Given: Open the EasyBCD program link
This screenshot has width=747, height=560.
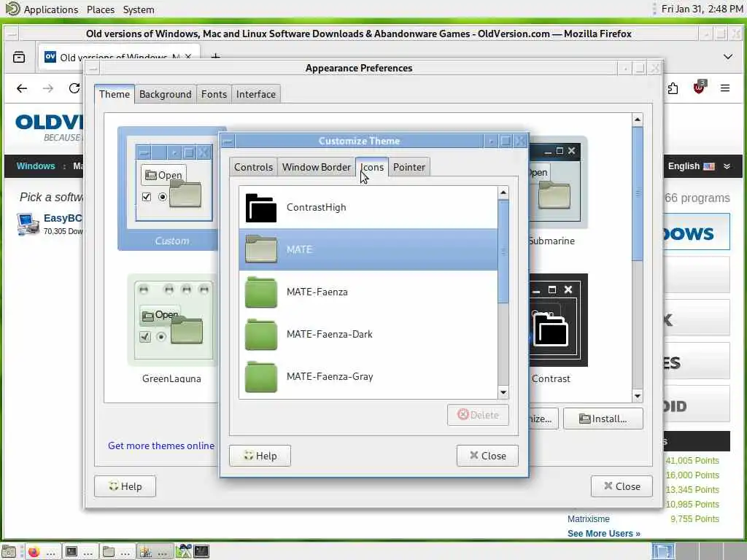Looking at the screenshot, I should click(63, 218).
